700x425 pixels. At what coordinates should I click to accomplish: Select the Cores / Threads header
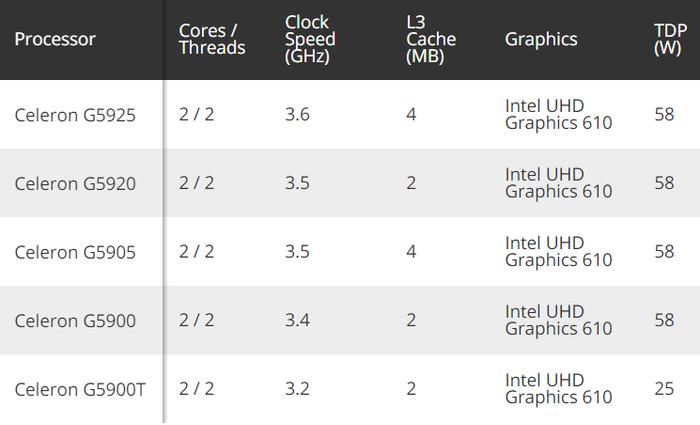coord(212,39)
